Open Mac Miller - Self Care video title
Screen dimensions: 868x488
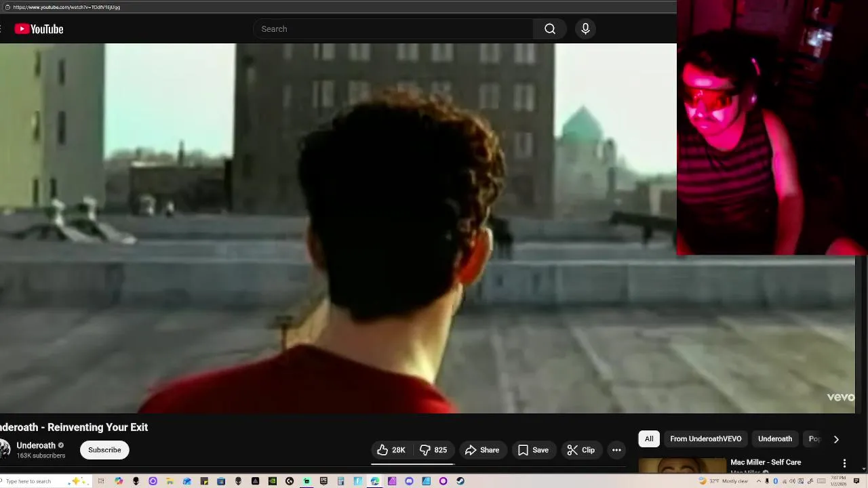pos(766,462)
